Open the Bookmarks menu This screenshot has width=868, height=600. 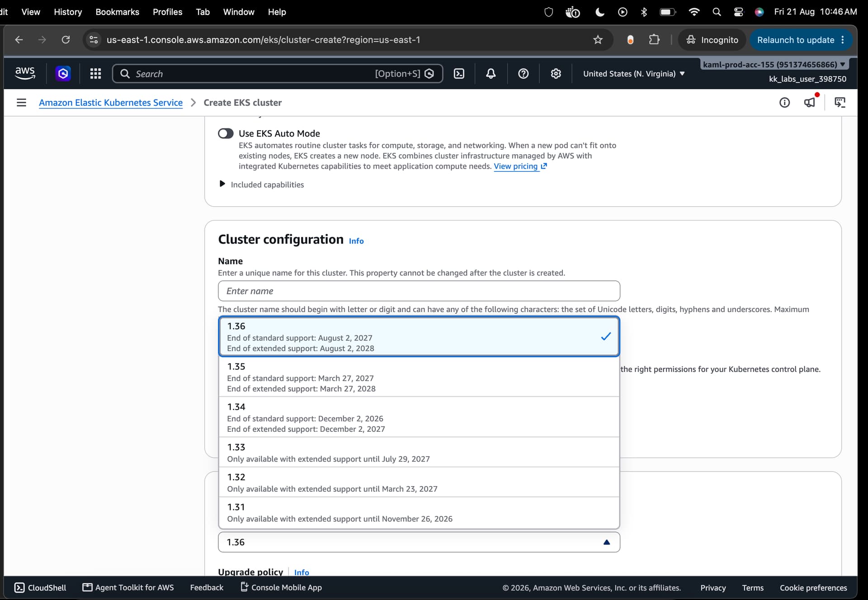(118, 12)
